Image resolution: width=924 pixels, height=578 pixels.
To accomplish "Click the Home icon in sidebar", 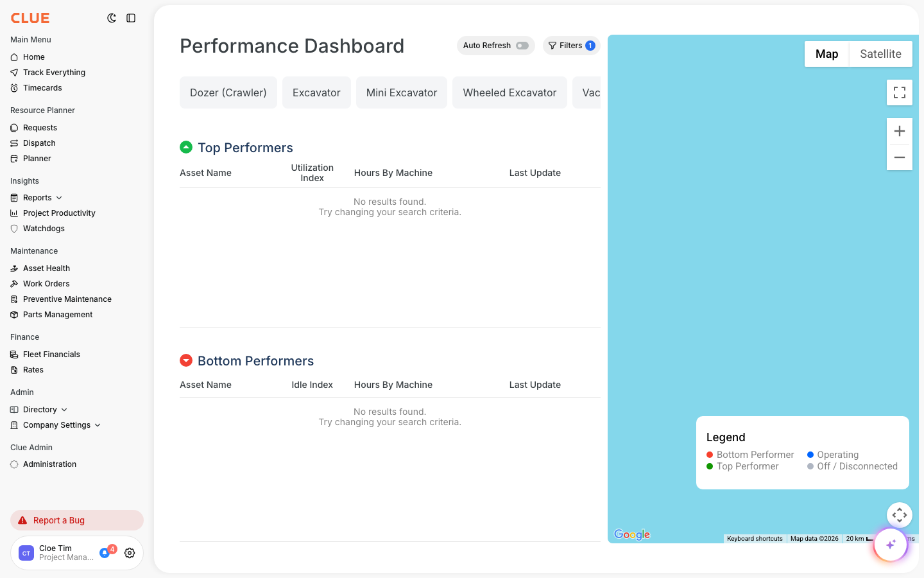I will (14, 57).
